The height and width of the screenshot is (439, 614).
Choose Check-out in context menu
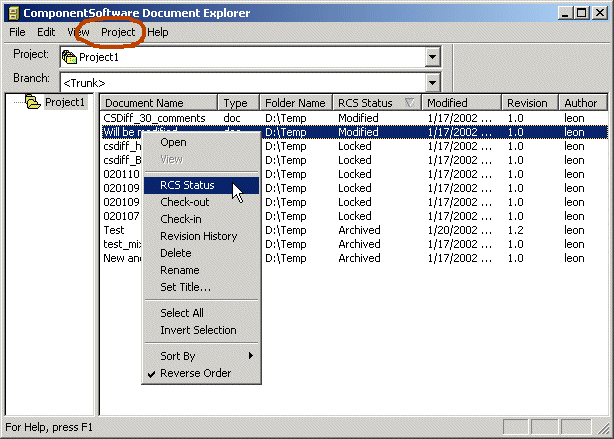pyautogui.click(x=201, y=202)
